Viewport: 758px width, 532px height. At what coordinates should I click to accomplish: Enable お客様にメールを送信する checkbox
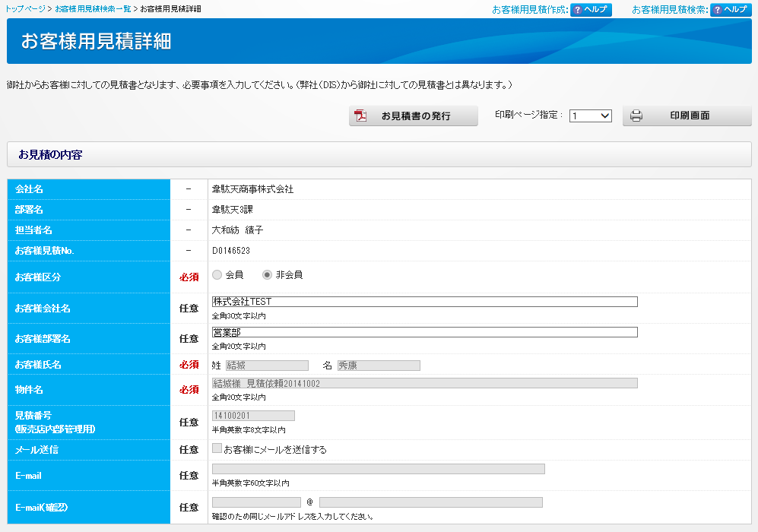(217, 449)
